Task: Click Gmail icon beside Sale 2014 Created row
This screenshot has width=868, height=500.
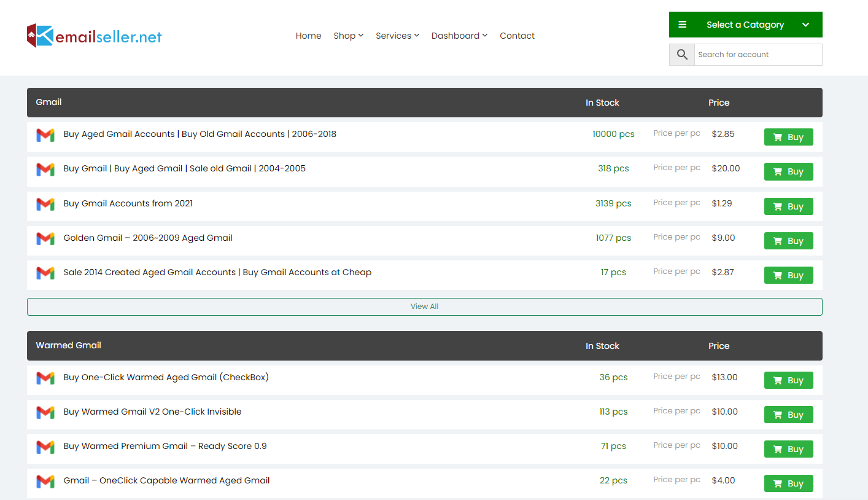Action: pyautogui.click(x=45, y=273)
